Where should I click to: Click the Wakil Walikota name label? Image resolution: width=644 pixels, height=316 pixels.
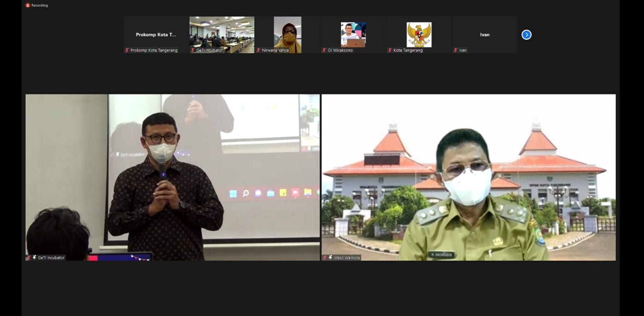tap(347, 258)
